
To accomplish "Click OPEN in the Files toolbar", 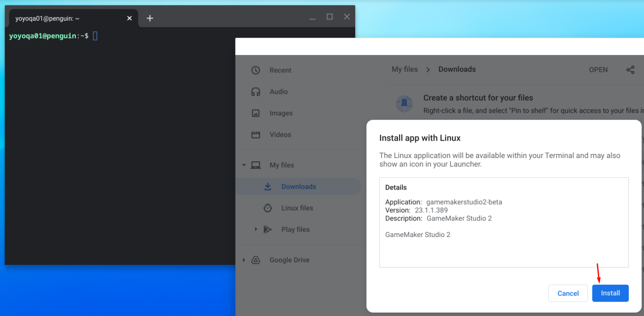I will 598,70.
